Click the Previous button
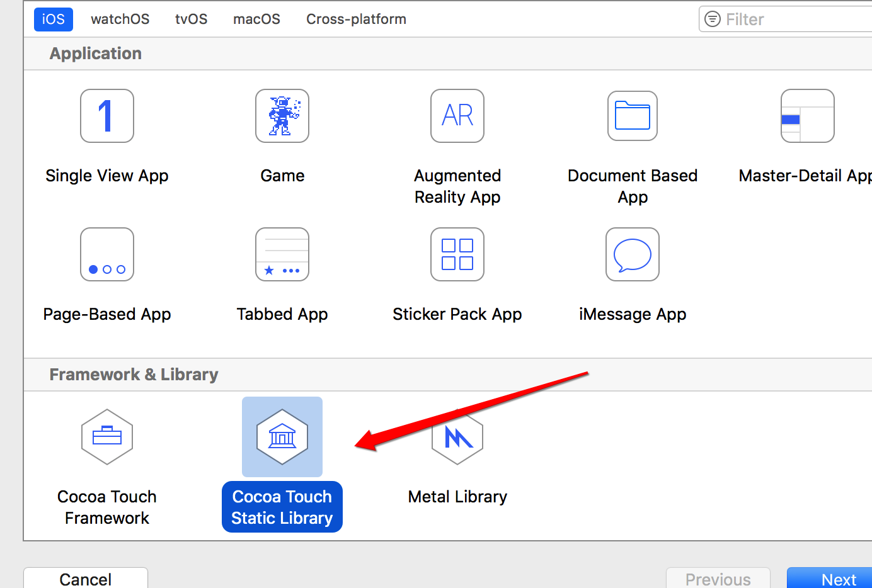Screen dimensions: 872x588 tap(718, 578)
